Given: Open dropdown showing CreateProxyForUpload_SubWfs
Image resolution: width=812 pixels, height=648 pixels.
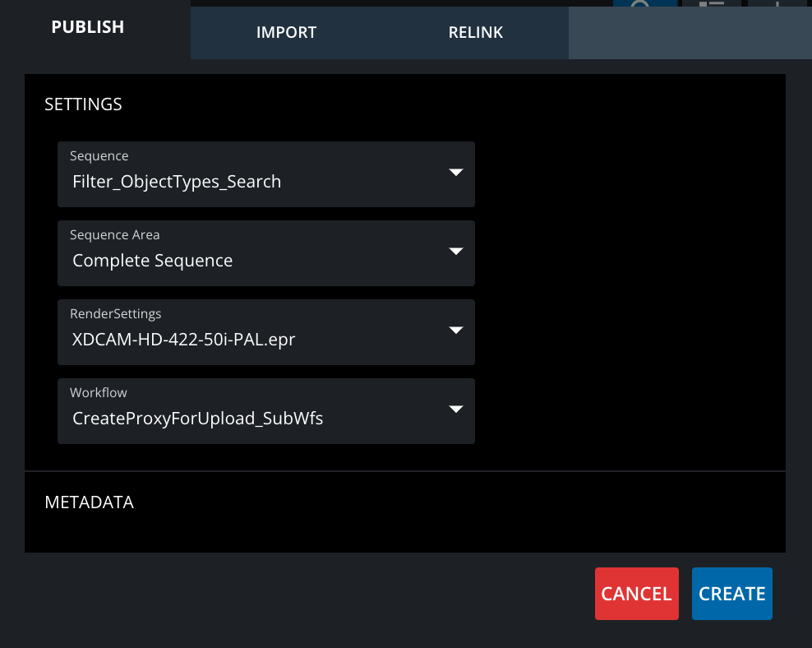Looking at the screenshot, I should click(x=247, y=419).
